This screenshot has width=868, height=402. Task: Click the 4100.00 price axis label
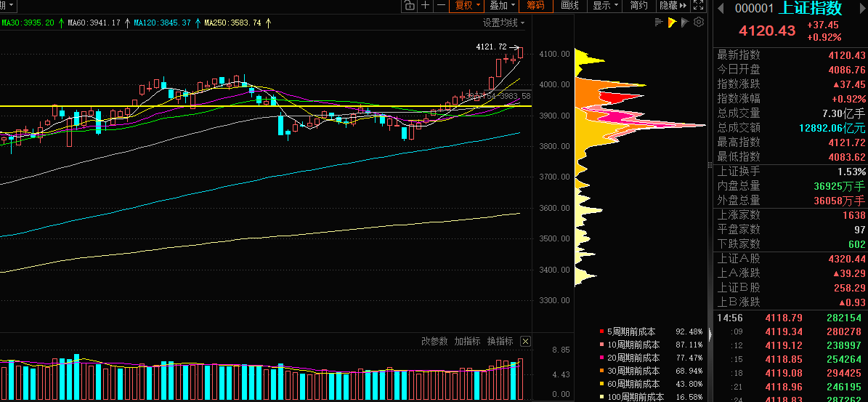554,54
